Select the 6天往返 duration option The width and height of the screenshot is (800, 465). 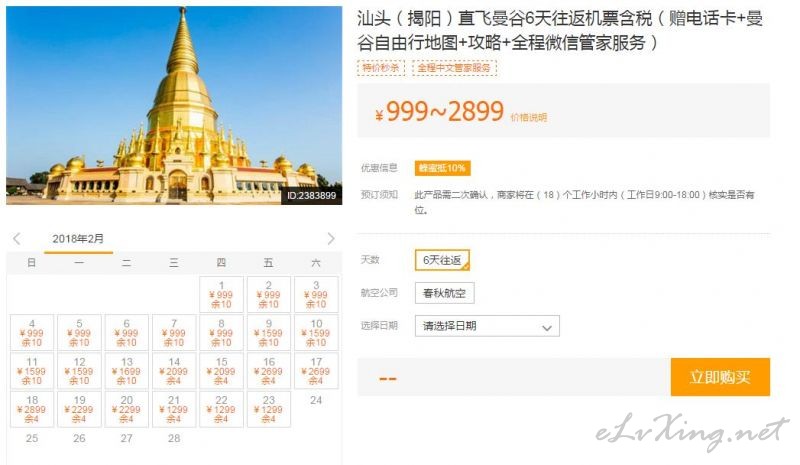[x=442, y=260]
